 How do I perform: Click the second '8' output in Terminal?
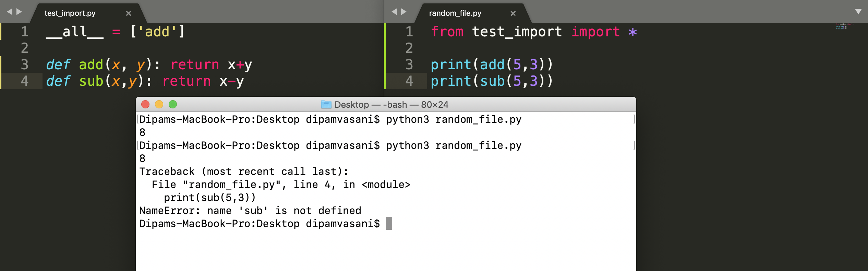142,158
